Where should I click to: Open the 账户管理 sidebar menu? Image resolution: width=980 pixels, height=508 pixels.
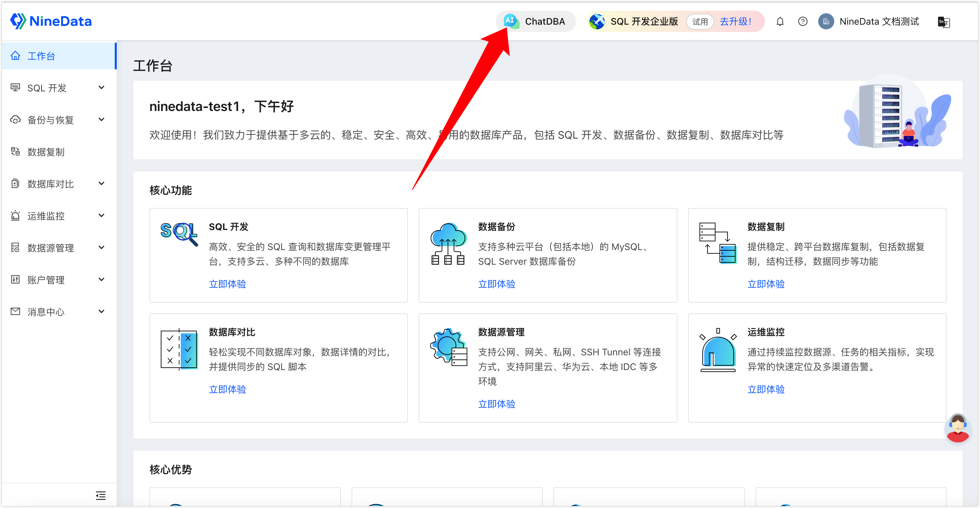point(59,280)
